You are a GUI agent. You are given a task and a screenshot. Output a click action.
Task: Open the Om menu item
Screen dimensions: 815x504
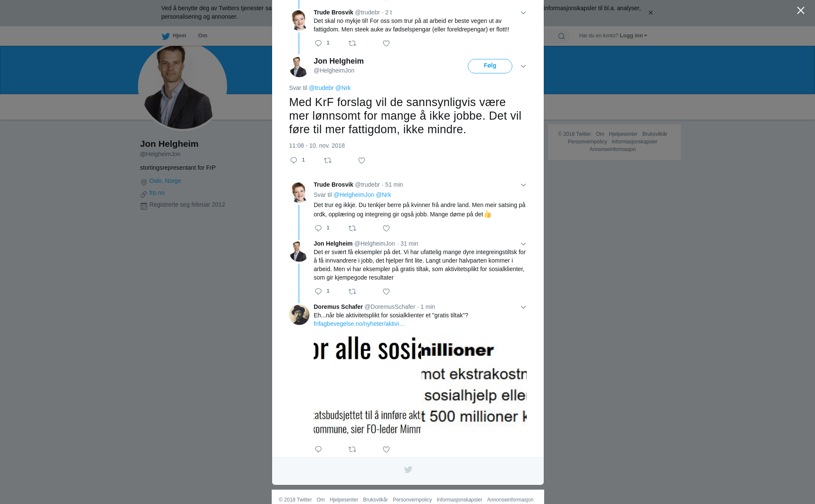pos(202,36)
